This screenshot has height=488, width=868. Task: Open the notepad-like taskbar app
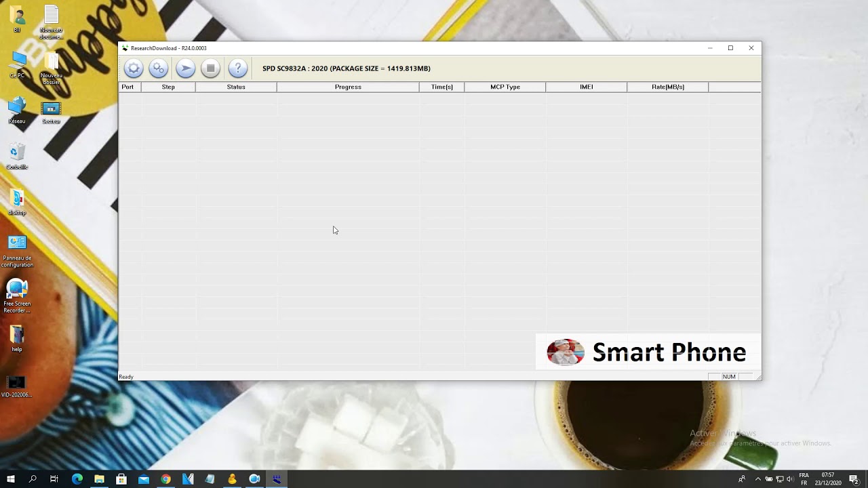coord(210,479)
